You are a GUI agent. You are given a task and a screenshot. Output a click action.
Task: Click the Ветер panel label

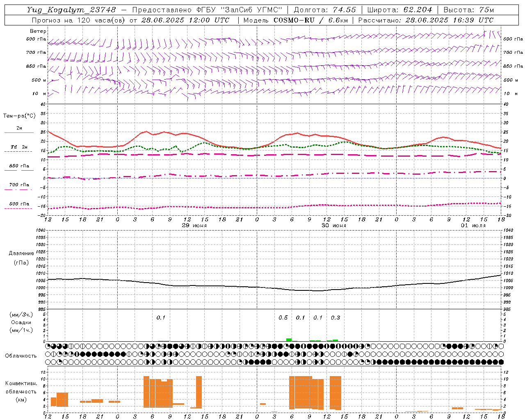tap(38, 31)
